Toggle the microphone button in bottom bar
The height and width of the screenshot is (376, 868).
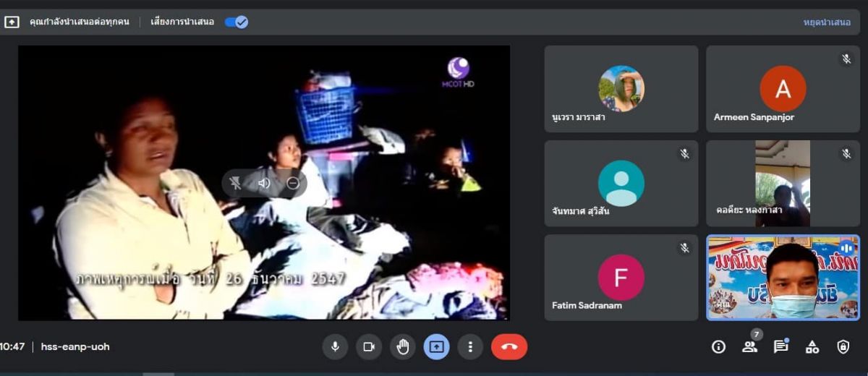[x=335, y=347]
